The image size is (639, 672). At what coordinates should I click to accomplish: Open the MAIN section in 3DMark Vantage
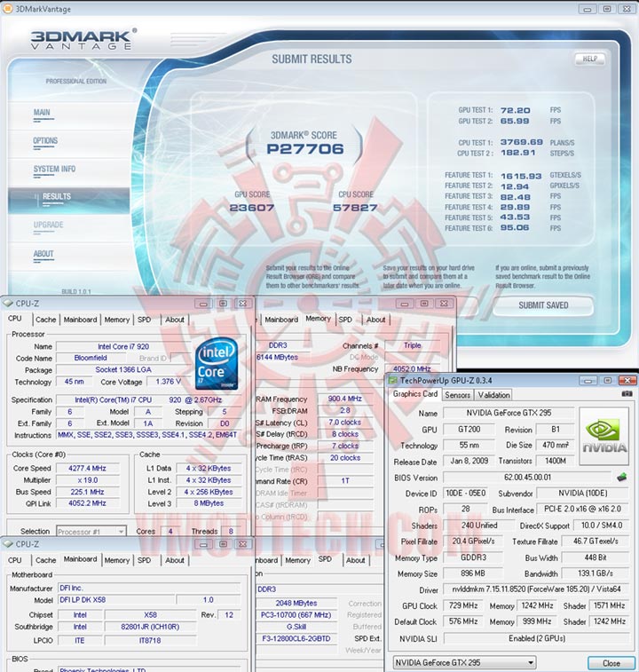tap(42, 113)
